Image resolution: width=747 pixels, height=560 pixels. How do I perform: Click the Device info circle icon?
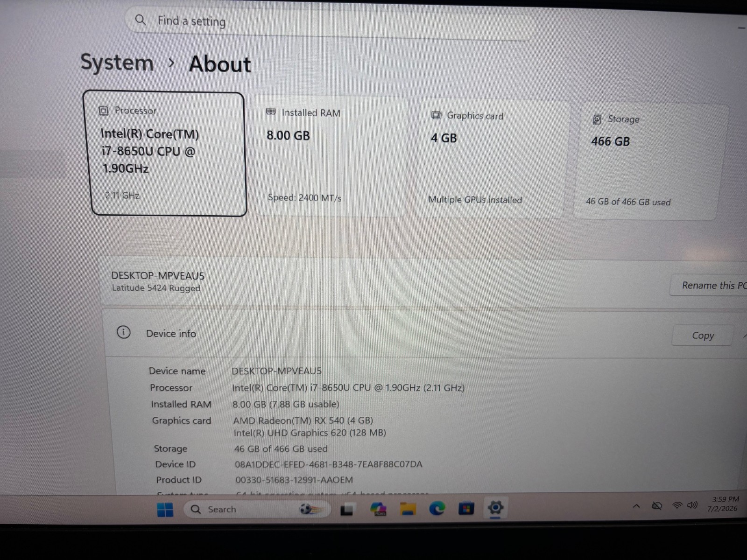[x=123, y=332]
